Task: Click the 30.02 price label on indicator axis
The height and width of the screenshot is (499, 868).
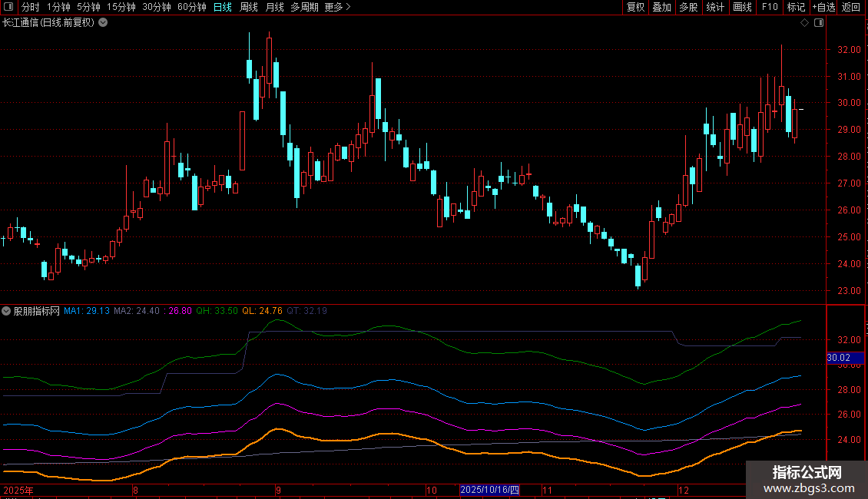Action: tap(838, 357)
